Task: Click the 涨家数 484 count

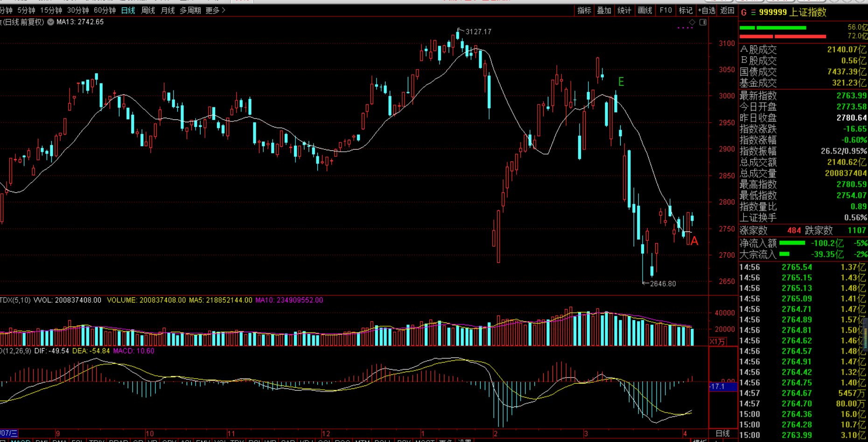Action: (x=794, y=231)
